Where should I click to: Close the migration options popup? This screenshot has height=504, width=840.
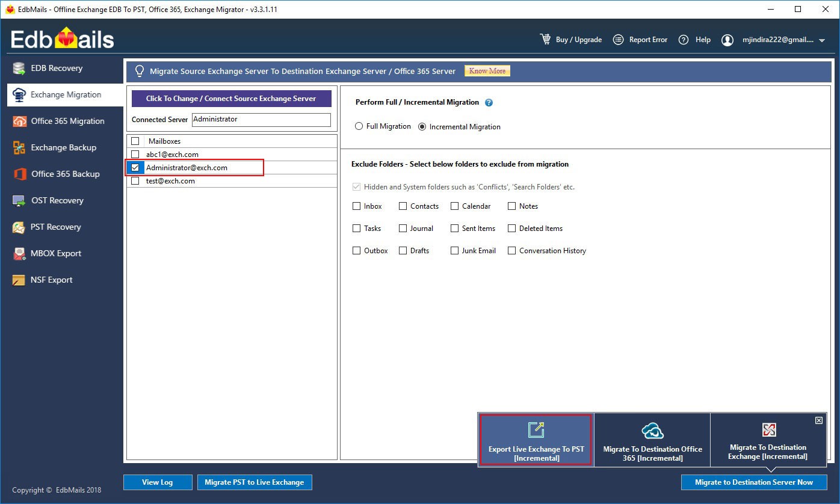point(819,420)
